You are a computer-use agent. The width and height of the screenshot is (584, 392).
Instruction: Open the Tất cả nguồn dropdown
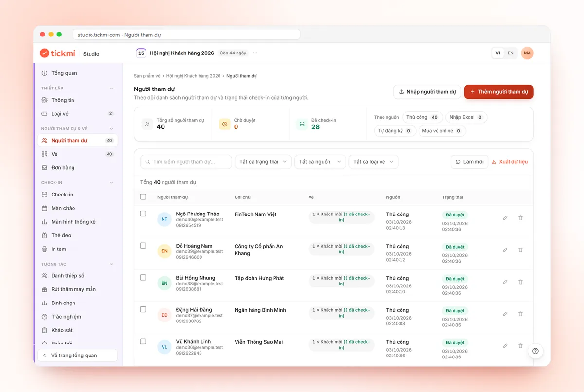point(320,162)
